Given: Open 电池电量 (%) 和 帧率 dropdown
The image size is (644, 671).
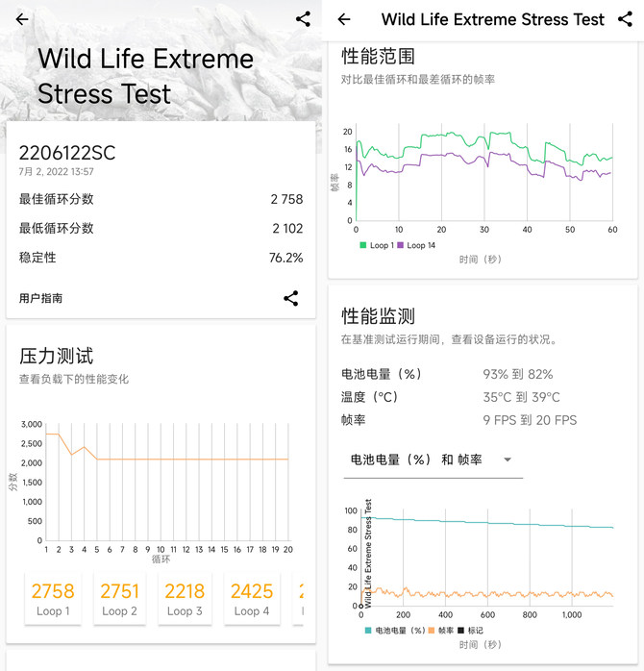Looking at the screenshot, I should pos(433,460).
